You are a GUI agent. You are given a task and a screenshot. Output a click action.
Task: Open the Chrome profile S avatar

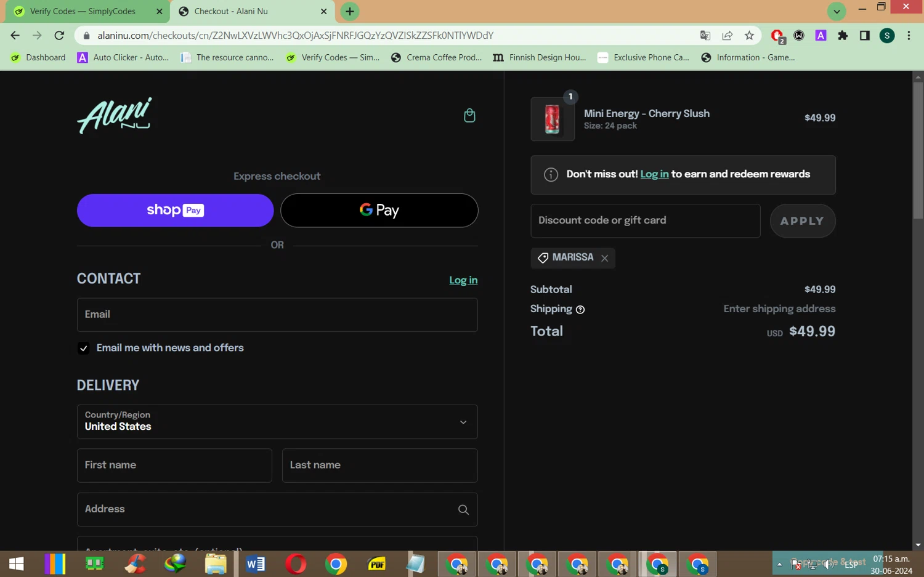pyautogui.click(x=887, y=36)
